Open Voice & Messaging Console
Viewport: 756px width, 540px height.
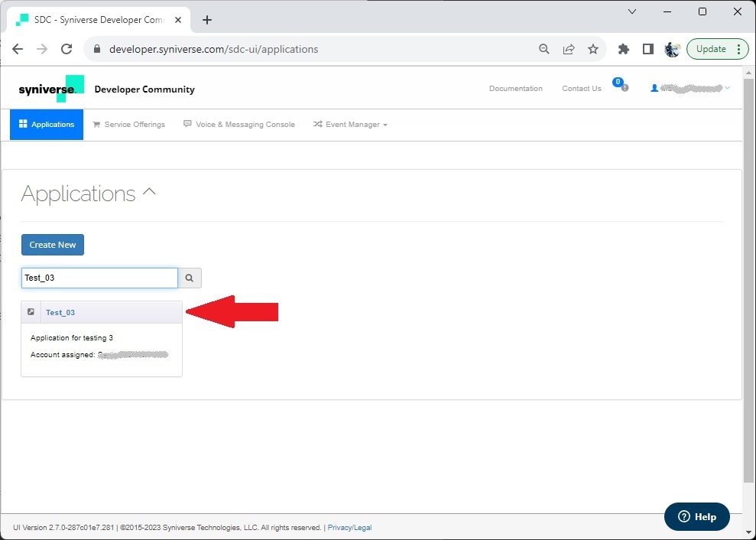[x=238, y=124]
